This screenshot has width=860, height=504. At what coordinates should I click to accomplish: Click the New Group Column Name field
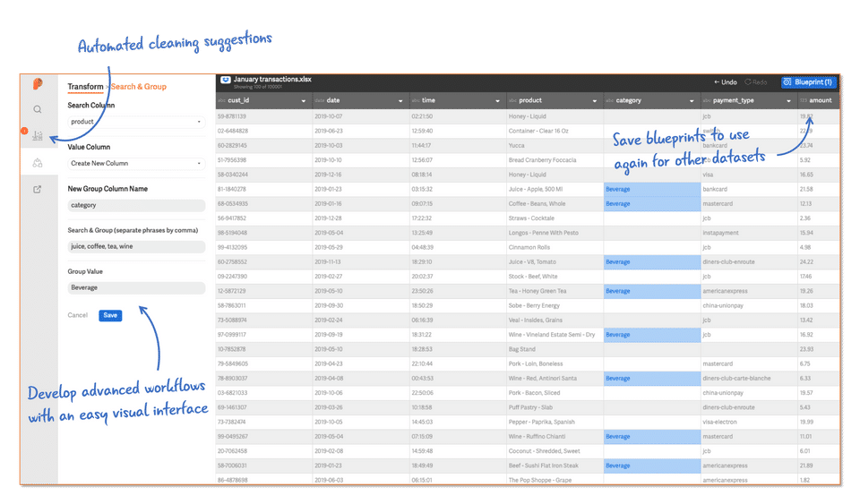pyautogui.click(x=136, y=205)
